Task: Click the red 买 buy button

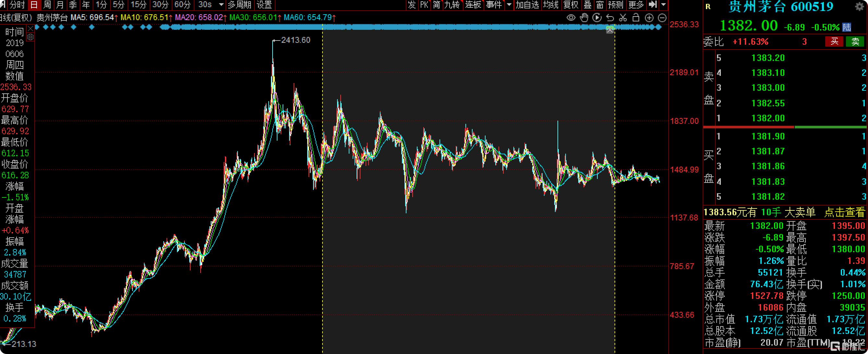Action: 834,41
